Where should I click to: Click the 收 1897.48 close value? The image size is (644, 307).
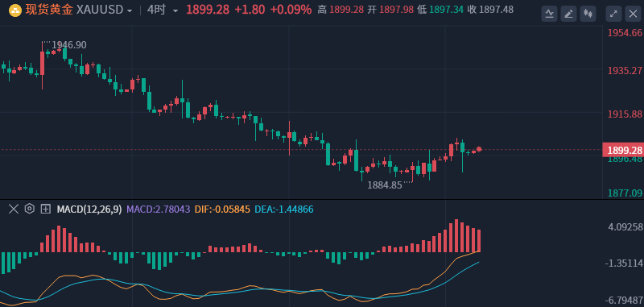tap(490, 10)
